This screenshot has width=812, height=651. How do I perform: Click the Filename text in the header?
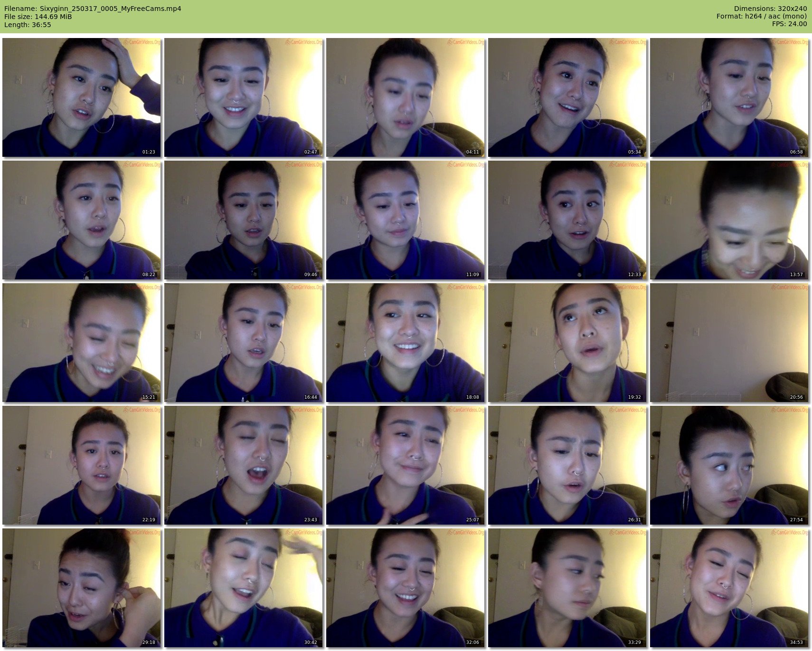(93, 9)
